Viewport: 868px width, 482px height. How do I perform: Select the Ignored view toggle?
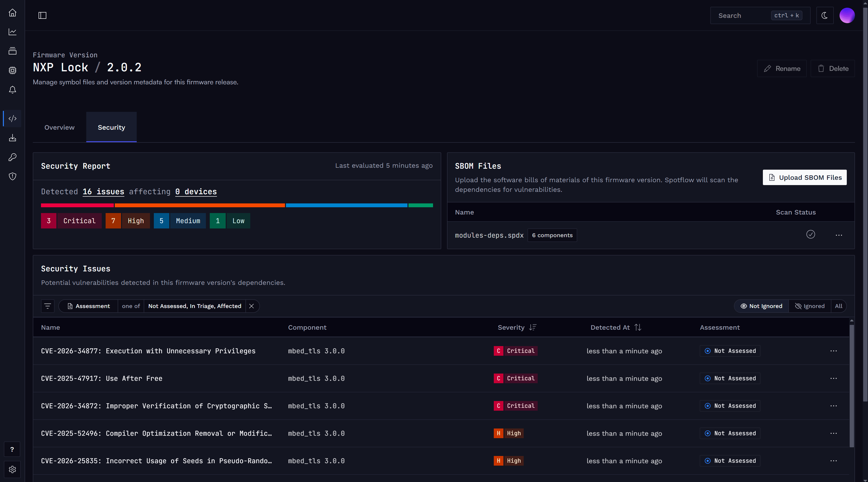[809, 306]
